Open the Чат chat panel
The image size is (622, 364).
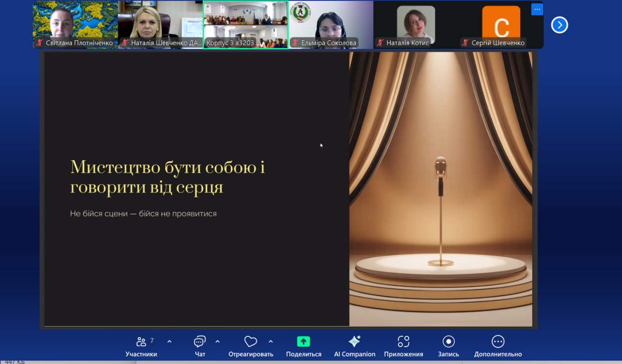[x=200, y=347]
